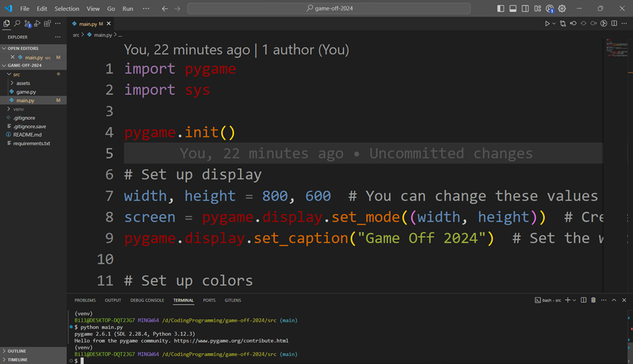Open the Search view in activity bar
633x364 pixels.
coord(17,24)
